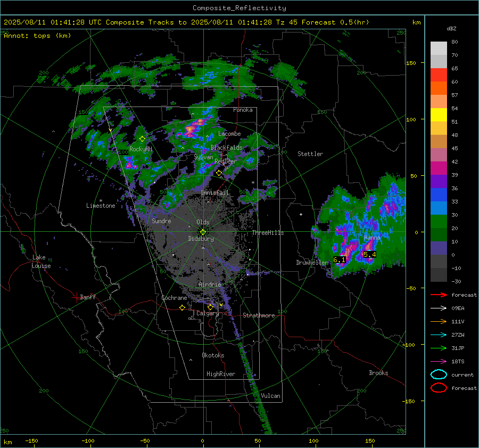Click the Drumheller city label
This screenshot has height=448, width=479.
point(312,263)
